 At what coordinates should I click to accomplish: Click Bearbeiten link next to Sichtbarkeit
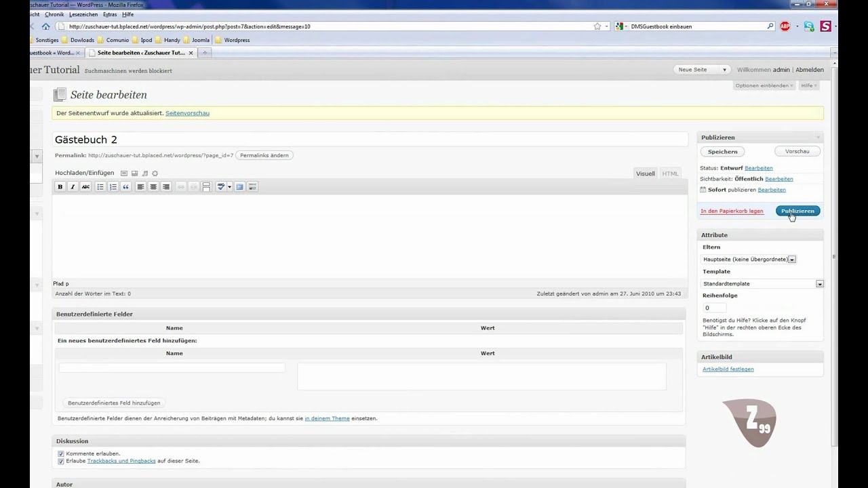[778, 179]
